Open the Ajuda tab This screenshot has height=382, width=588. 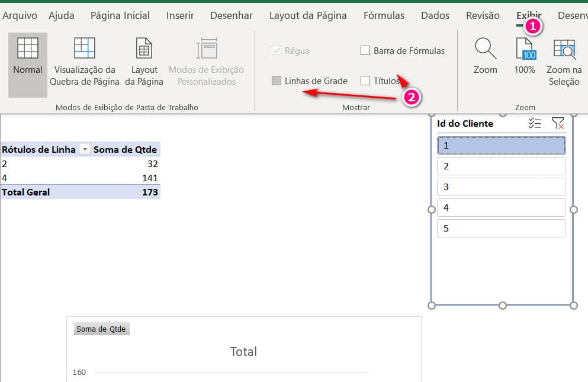tap(62, 15)
